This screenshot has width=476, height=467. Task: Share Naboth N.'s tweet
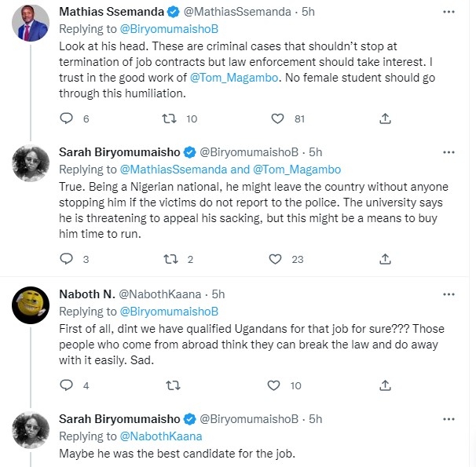385,385
